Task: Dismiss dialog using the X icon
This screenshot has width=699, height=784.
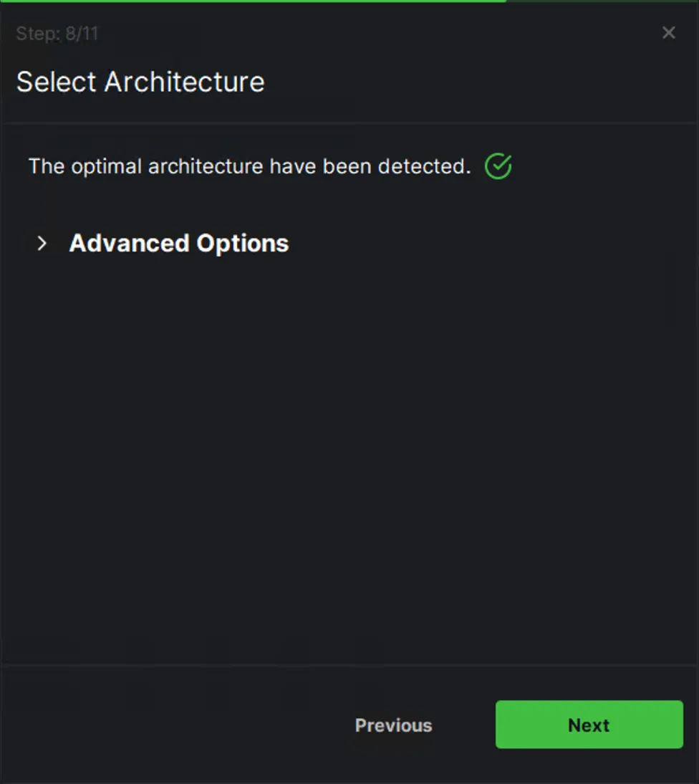Action: pos(668,33)
